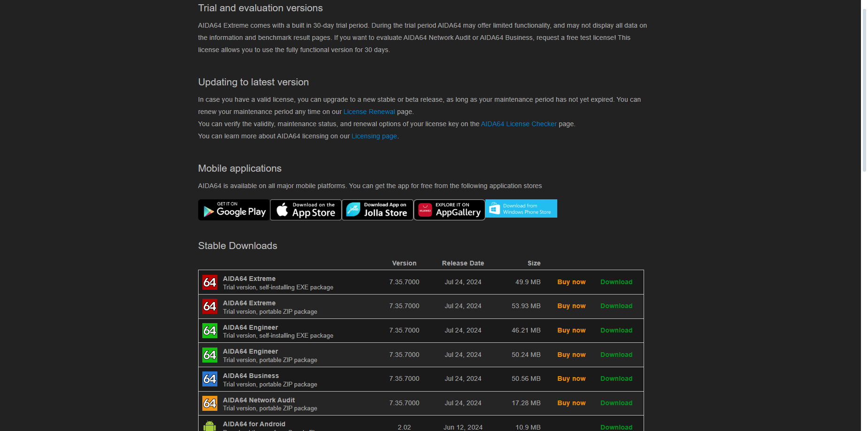Open the Google Play store badge
The image size is (868, 431).
[x=234, y=210]
